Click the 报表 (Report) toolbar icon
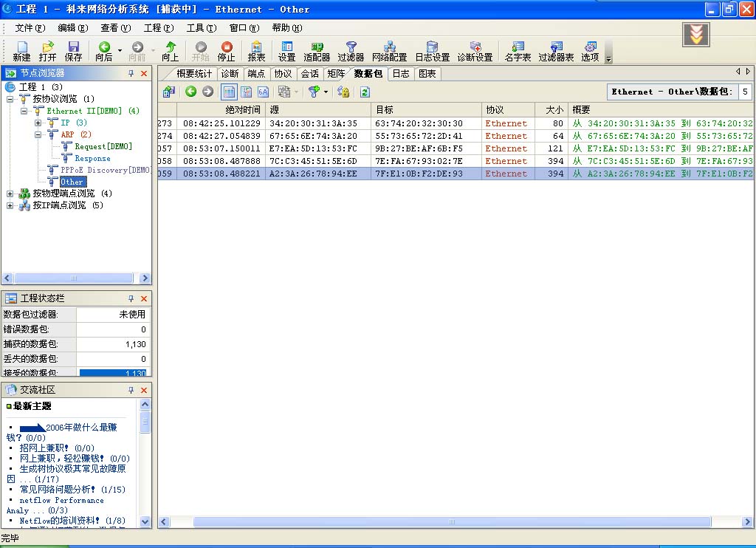This screenshot has width=756, height=548. click(x=256, y=50)
